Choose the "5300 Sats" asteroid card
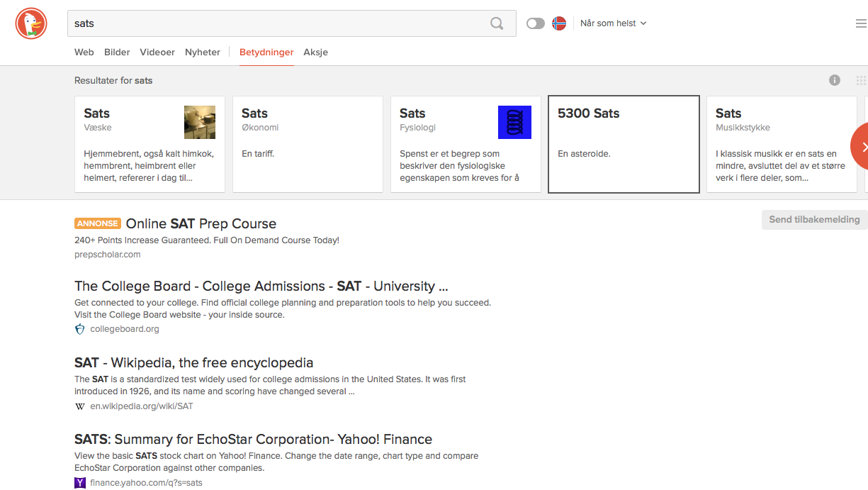 624,145
